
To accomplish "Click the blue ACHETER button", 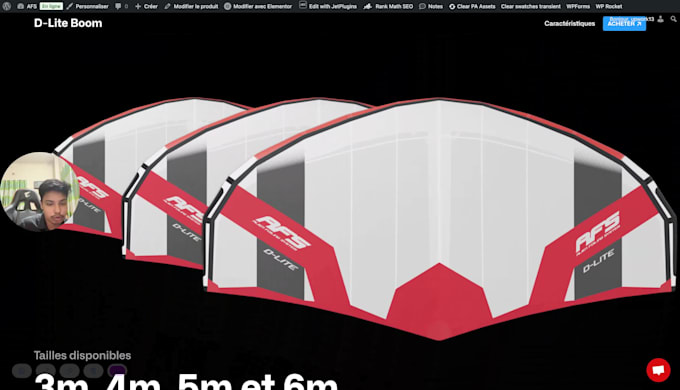I will tap(624, 24).
